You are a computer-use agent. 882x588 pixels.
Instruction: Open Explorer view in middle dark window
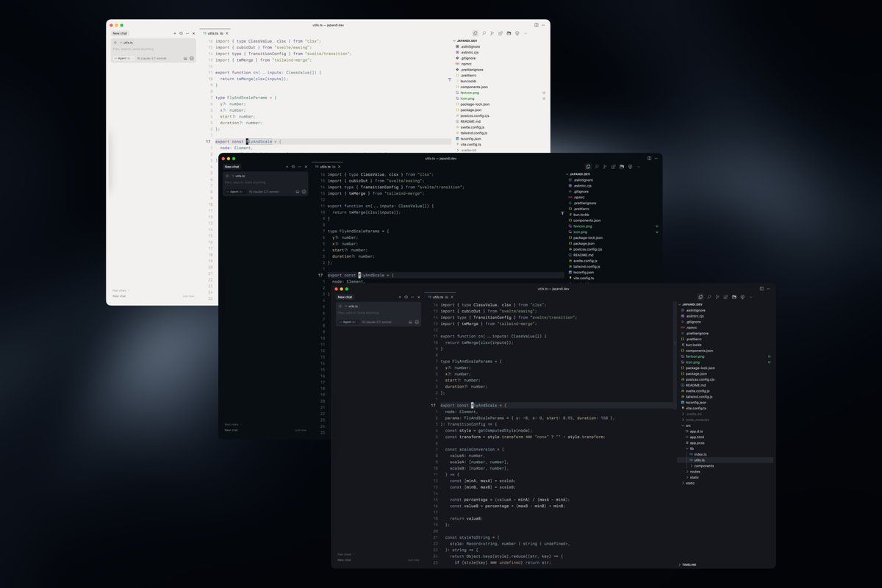click(588, 167)
